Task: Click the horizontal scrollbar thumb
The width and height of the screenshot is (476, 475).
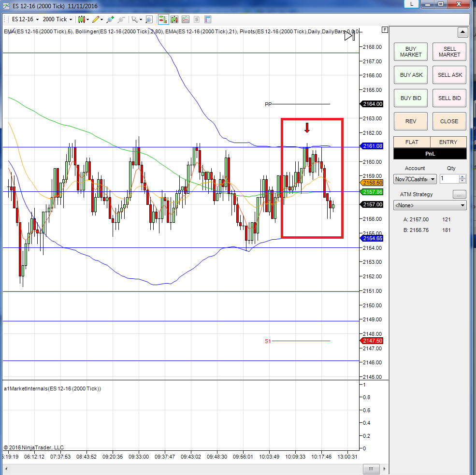Action: click(371, 469)
